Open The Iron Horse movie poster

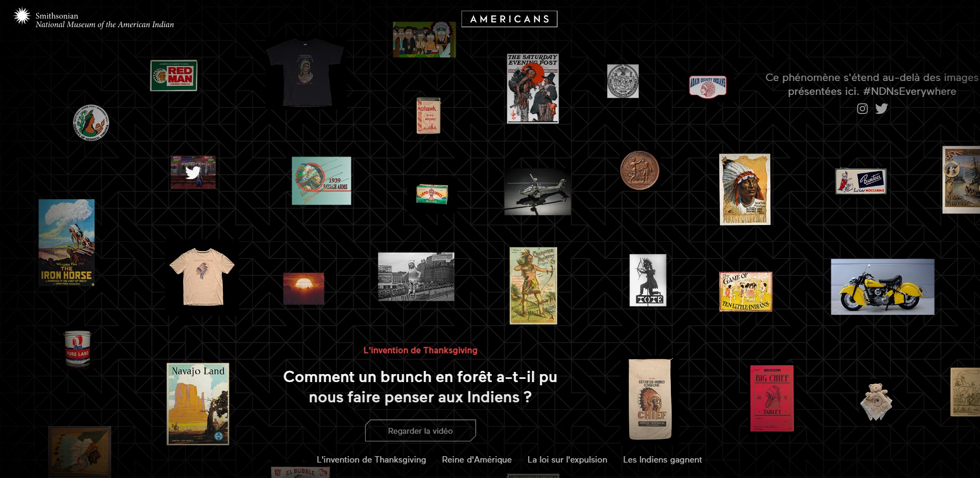pyautogui.click(x=67, y=243)
